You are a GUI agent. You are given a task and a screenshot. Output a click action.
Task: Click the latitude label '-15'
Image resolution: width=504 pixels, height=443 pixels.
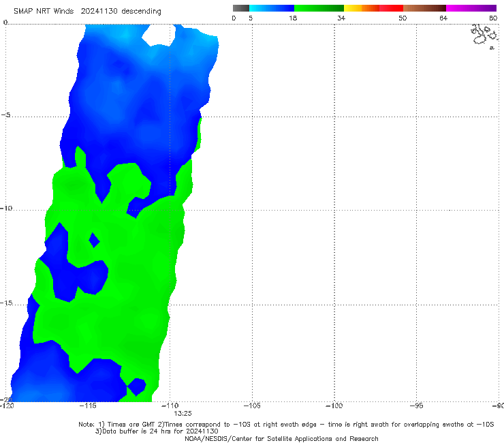pyautogui.click(x=6, y=303)
